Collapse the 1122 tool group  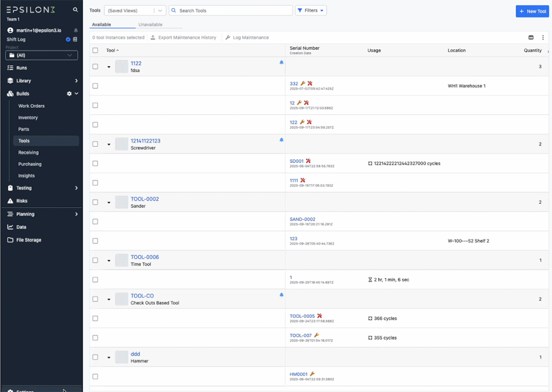[x=109, y=67]
